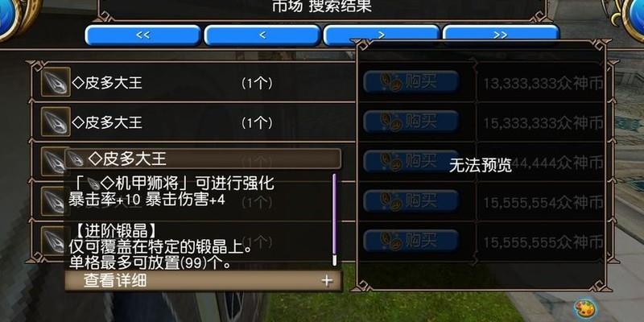
Task: Click 购买 button for 13,333,333 listing
Action: click(411, 82)
